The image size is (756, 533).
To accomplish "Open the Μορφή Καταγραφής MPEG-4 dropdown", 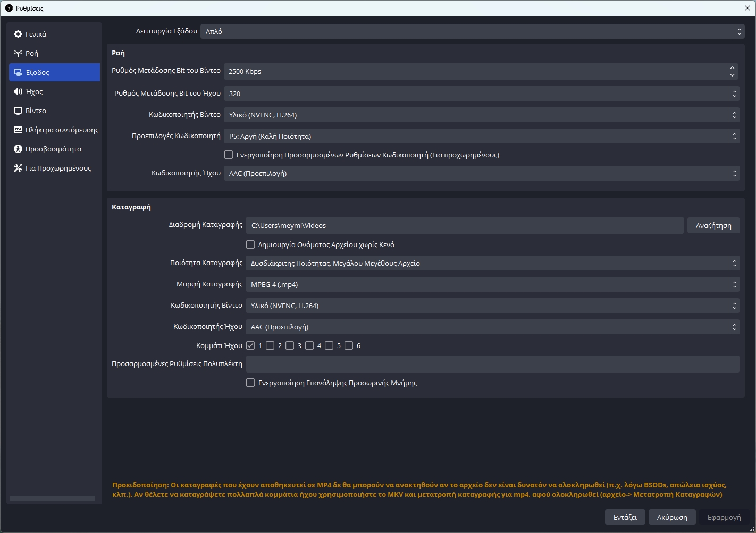I will click(492, 284).
